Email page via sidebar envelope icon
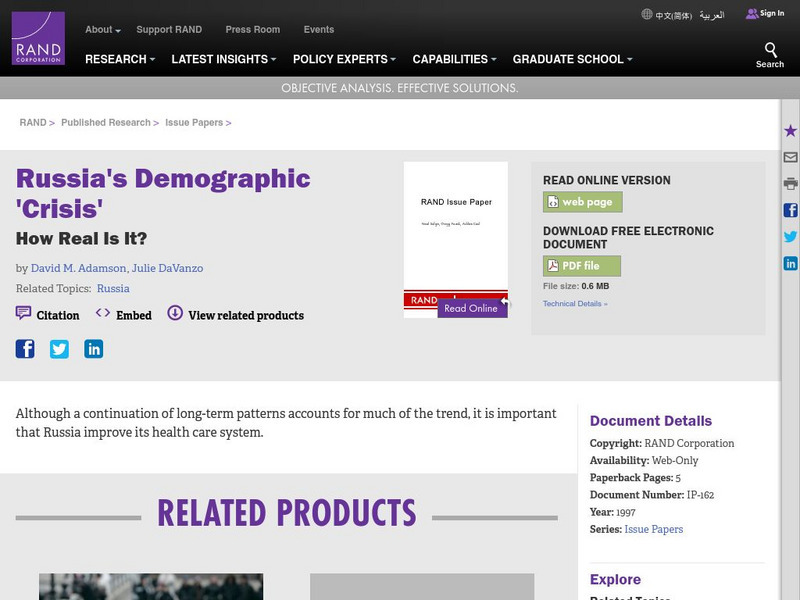 click(790, 157)
